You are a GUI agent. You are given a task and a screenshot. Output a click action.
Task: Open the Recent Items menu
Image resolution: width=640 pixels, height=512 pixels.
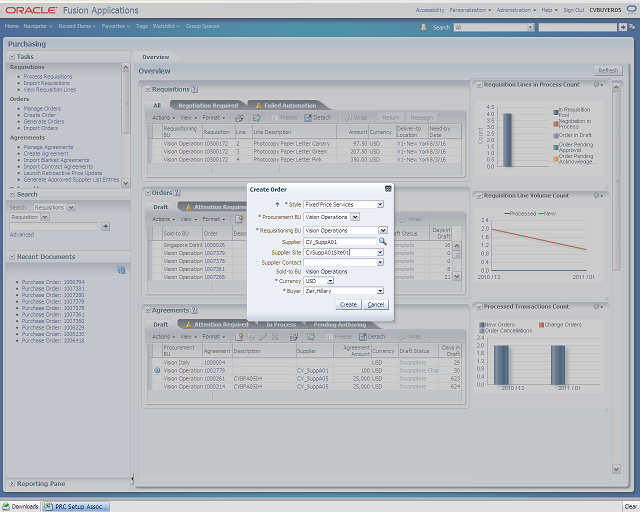coord(77,26)
